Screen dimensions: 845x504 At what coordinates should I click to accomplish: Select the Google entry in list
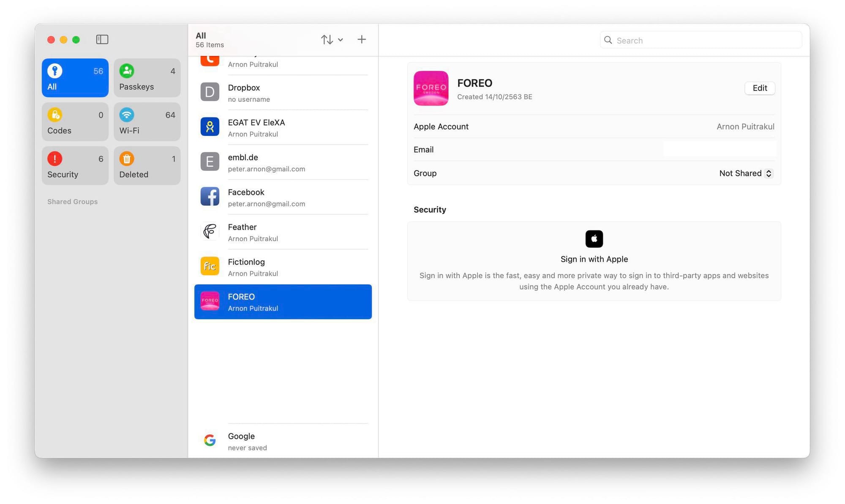point(282,441)
